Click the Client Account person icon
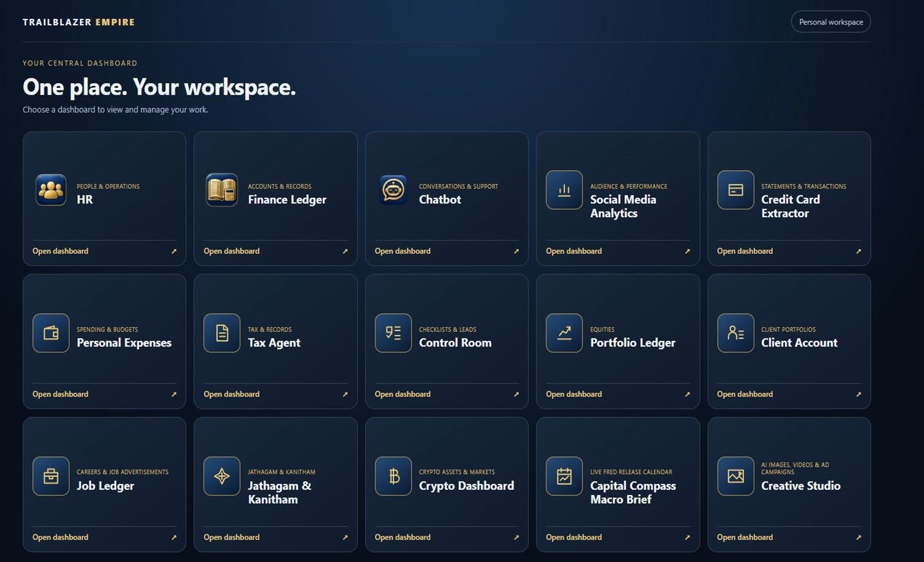The image size is (924, 562). (x=736, y=333)
